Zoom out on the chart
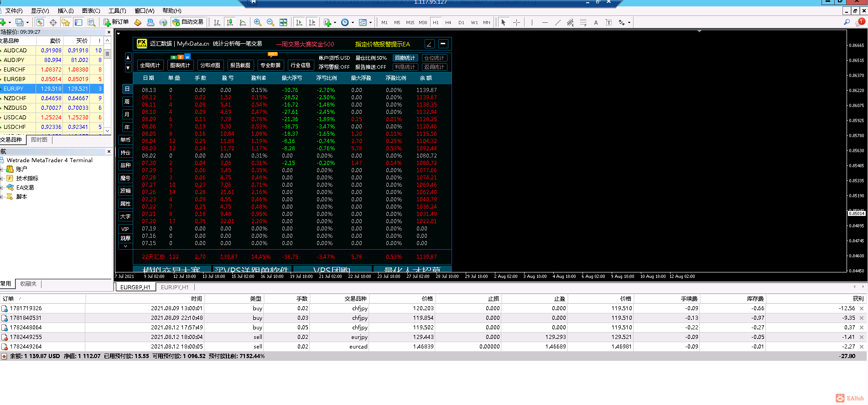 click(270, 22)
